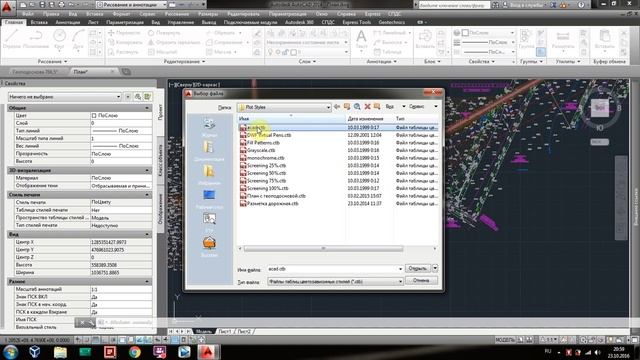
Task: Open the Вид views menu in file dialog
Action: coord(395,107)
